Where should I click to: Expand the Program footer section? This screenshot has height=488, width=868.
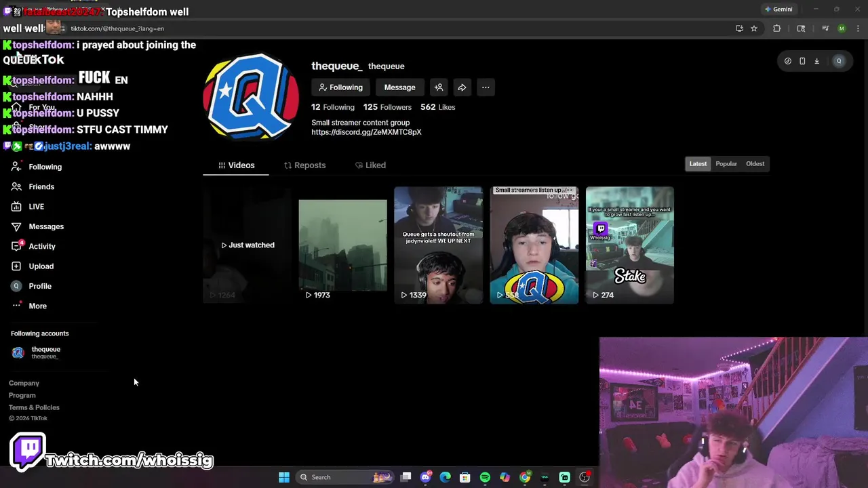[x=22, y=396]
